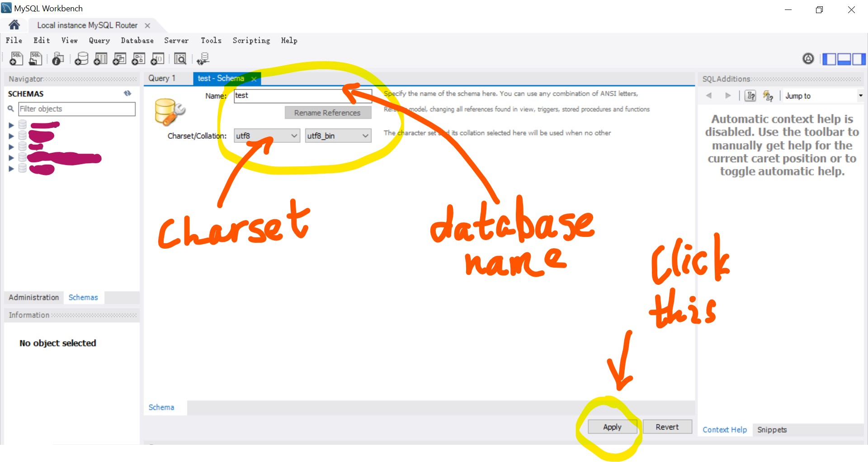This screenshot has width=868, height=462.
Task: Create a new schema toolbar icon
Action: pos(81,59)
